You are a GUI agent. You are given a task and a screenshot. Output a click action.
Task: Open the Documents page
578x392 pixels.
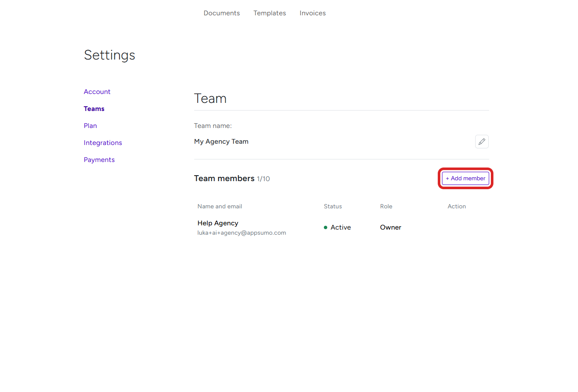point(221,13)
